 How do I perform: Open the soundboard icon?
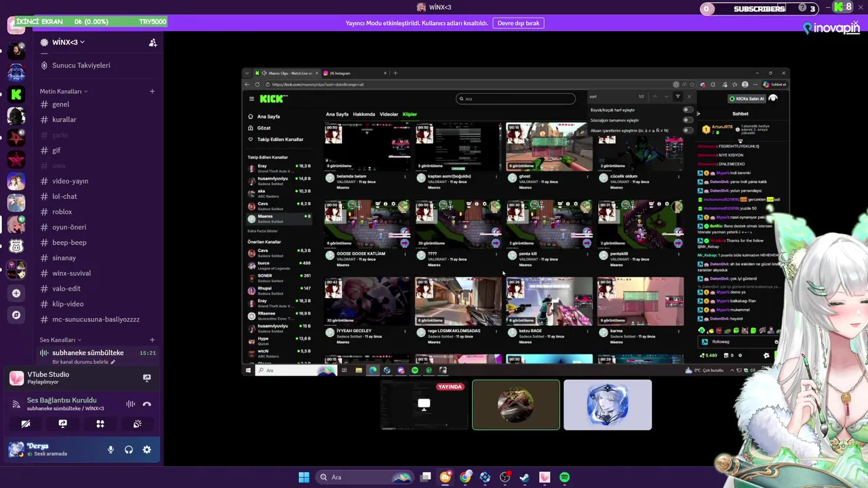tap(137, 424)
